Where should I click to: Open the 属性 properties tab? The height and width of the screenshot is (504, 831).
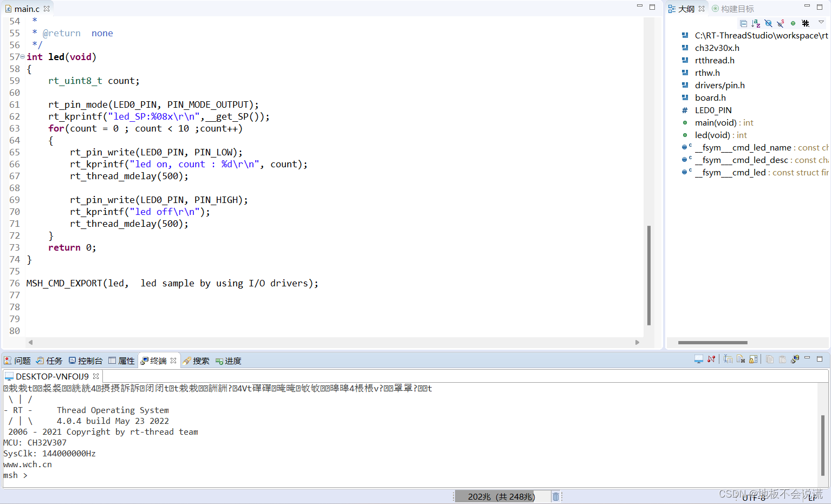tap(122, 361)
